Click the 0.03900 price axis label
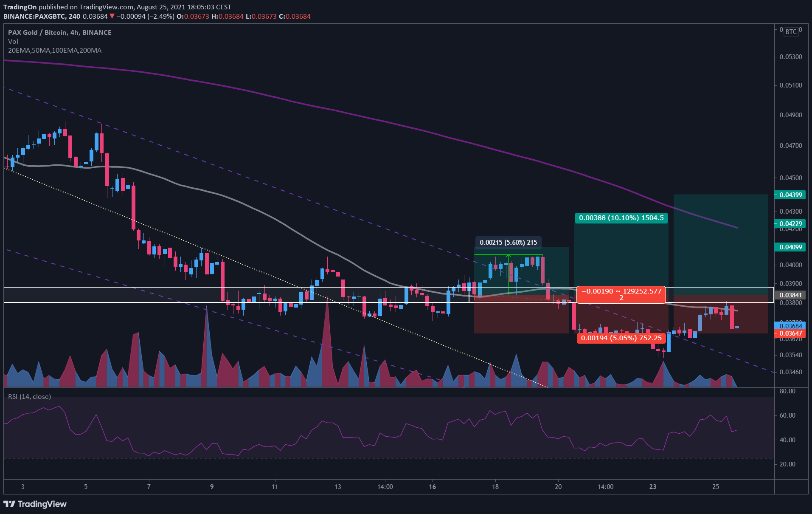 791,284
